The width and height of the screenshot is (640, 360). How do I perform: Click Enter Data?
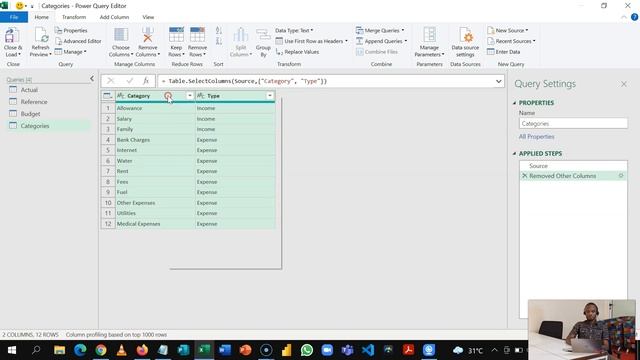tap(503, 52)
